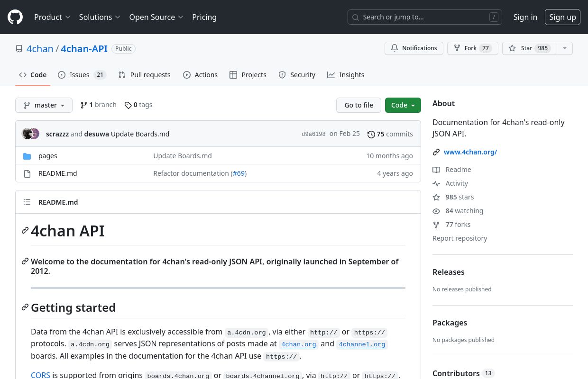Screen dimensions: 588x379
Task: Expand the green Code dropdown button
Action: point(403,105)
